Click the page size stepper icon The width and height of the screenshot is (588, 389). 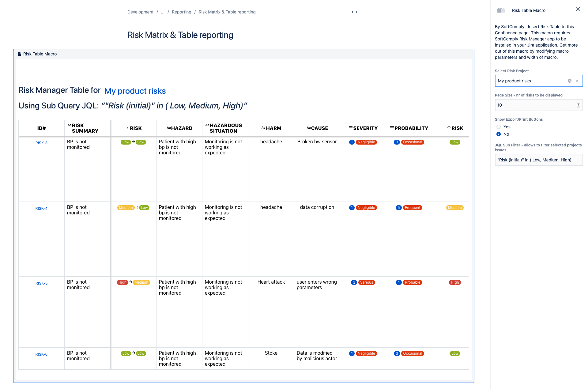point(578,105)
